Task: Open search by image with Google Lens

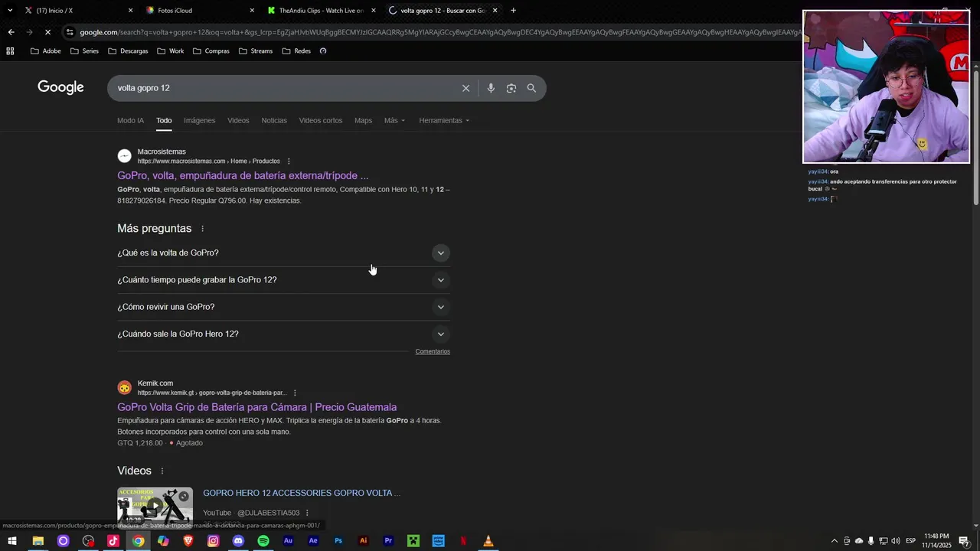Action: [x=511, y=88]
